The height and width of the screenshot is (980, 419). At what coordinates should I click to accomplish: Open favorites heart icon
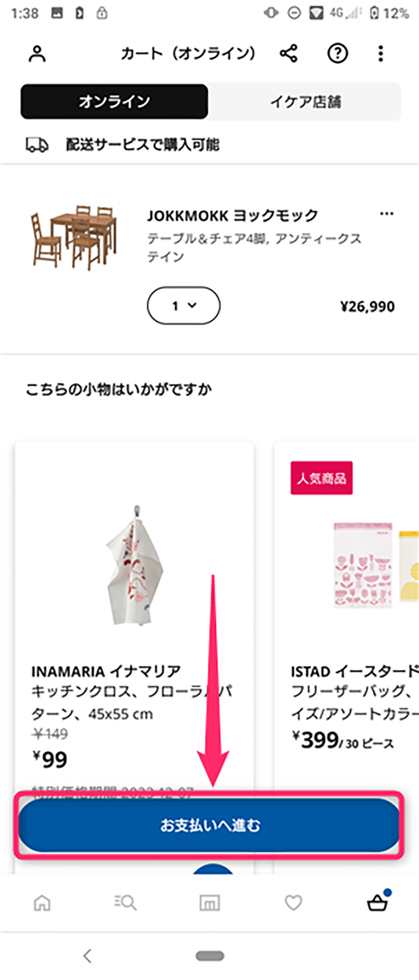293,902
